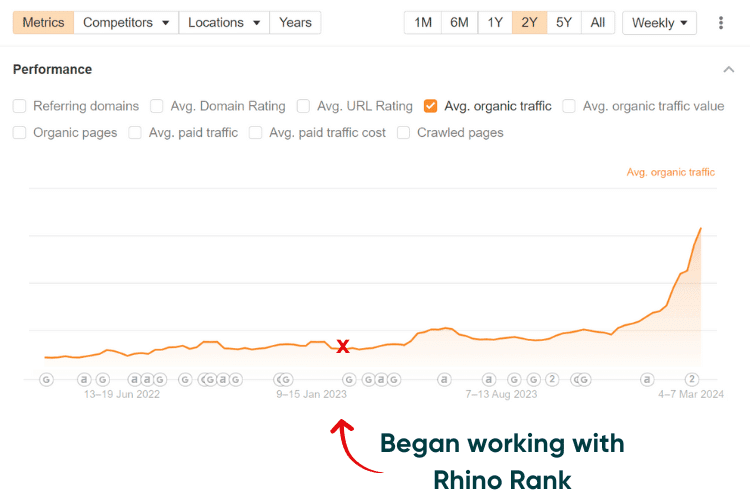Switch to the Metrics tab
750x500 pixels.
tap(43, 22)
